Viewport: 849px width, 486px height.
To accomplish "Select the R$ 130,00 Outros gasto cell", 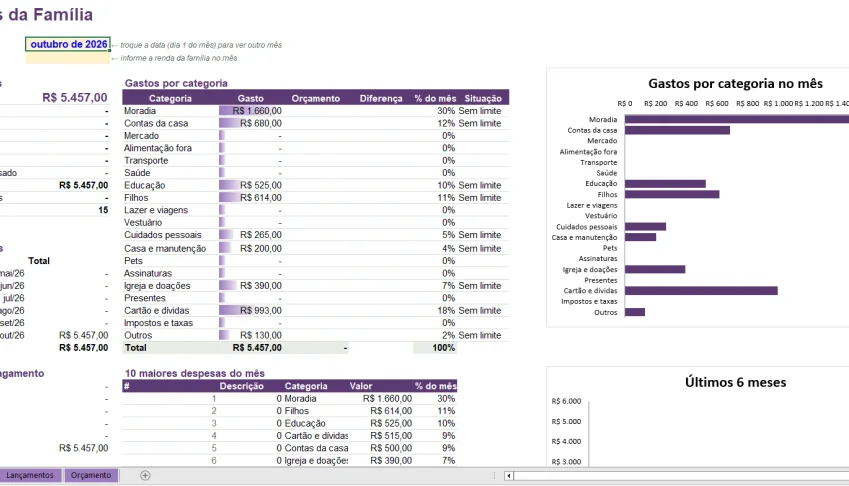I will tap(251, 336).
